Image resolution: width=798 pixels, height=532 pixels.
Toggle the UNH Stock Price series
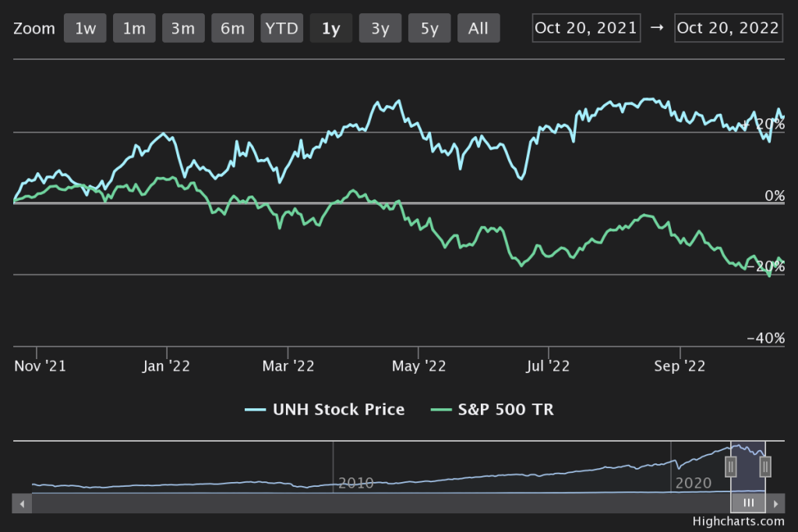325,409
